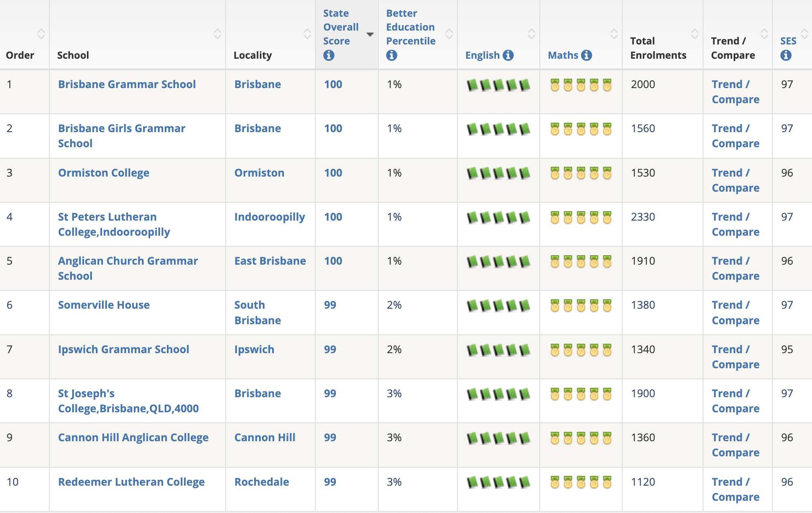The image size is (812, 513).
Task: Sort table by Order column arrows
Action: pyautogui.click(x=41, y=34)
